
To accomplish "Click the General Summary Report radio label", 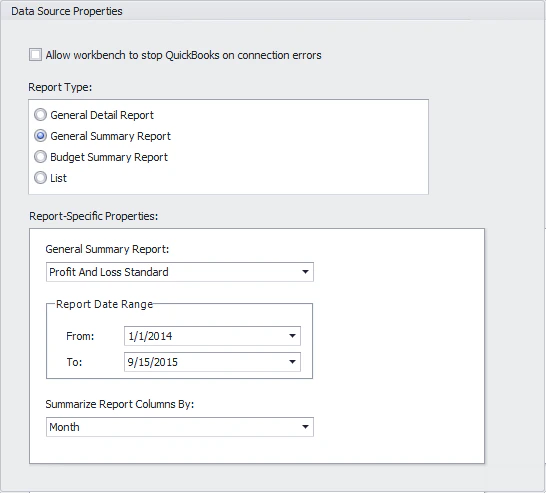I will tap(110, 136).
